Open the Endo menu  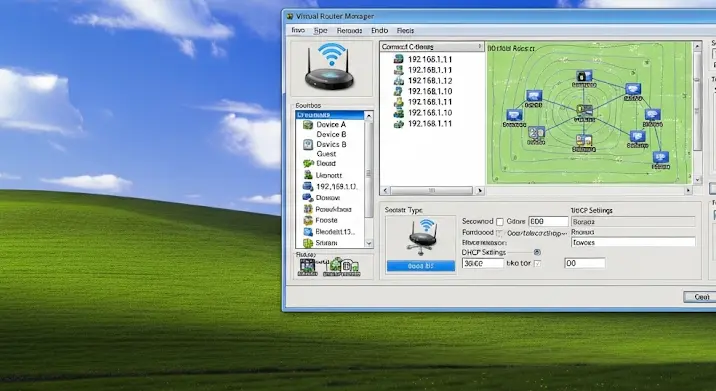click(x=379, y=31)
